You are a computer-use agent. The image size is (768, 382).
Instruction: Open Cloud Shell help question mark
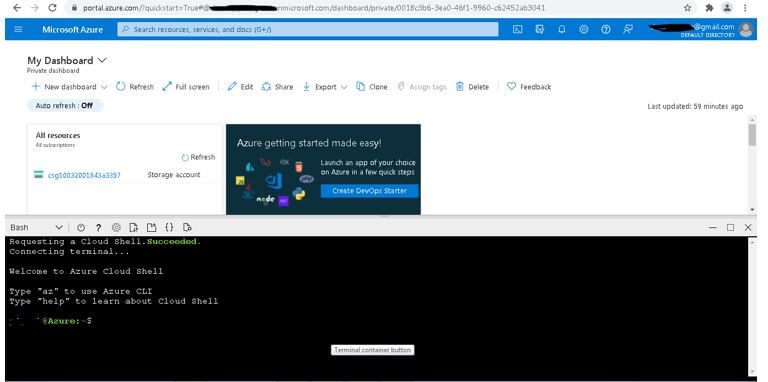coord(98,227)
